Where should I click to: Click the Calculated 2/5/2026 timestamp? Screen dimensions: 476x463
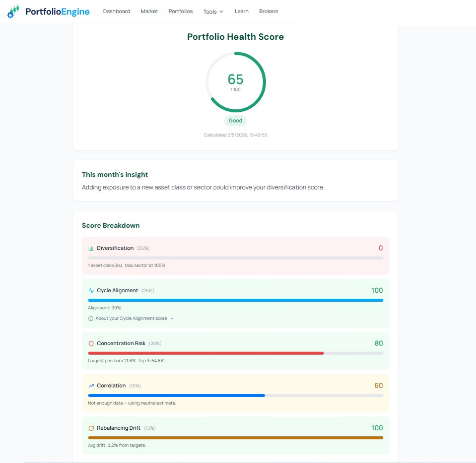coord(235,135)
